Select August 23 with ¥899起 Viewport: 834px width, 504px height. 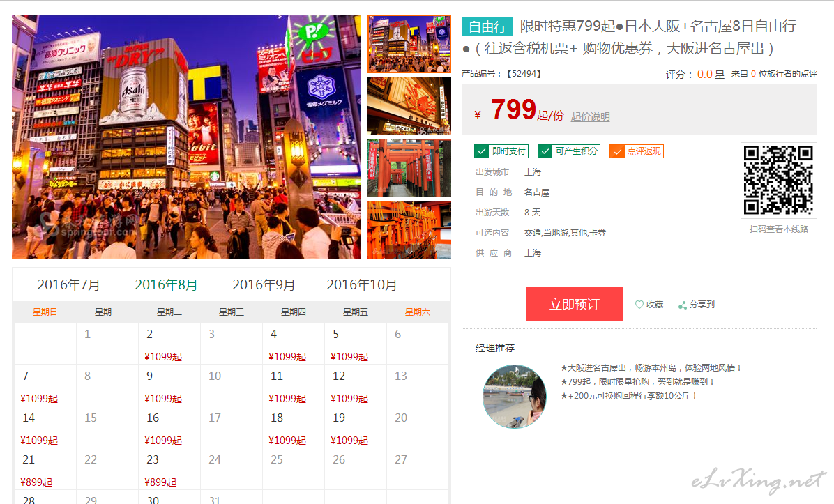(169, 469)
